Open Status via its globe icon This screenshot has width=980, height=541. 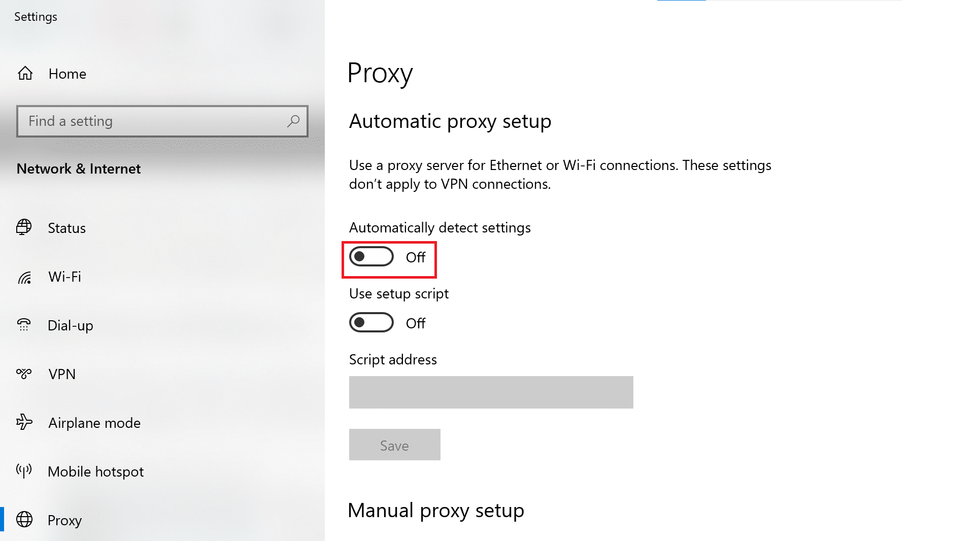tap(24, 227)
